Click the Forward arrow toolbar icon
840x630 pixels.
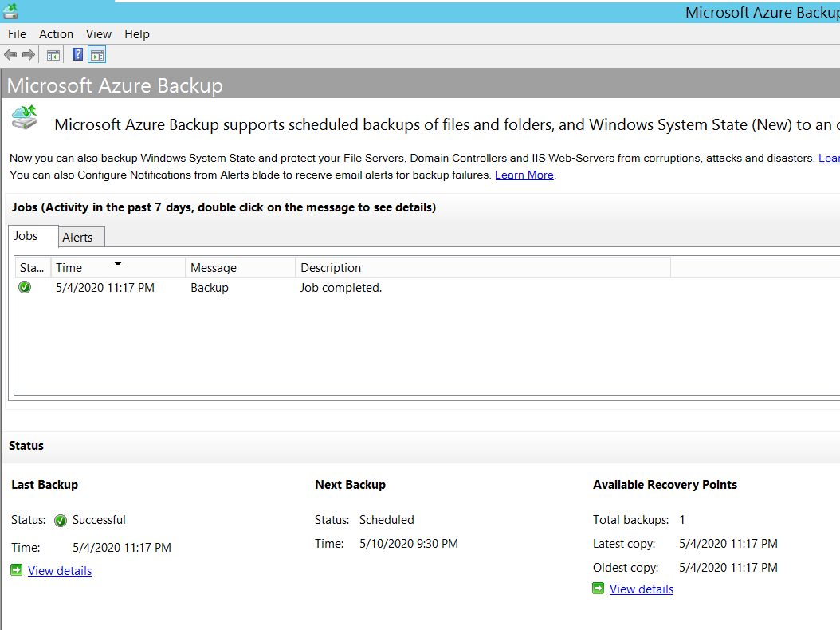tap(29, 55)
